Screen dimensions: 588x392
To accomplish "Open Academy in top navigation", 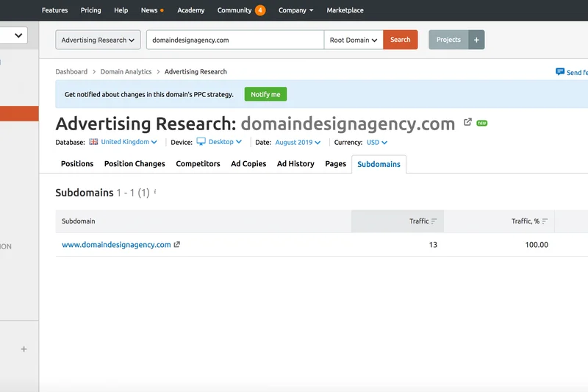I will (191, 10).
